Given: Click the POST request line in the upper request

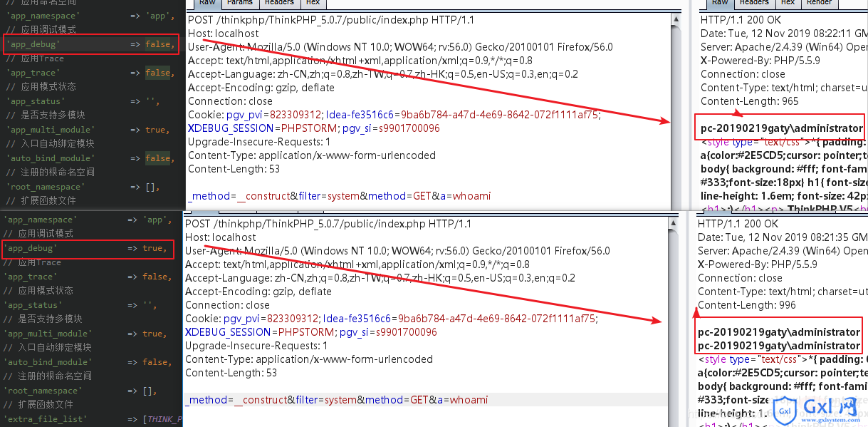Looking at the screenshot, I should tap(331, 20).
